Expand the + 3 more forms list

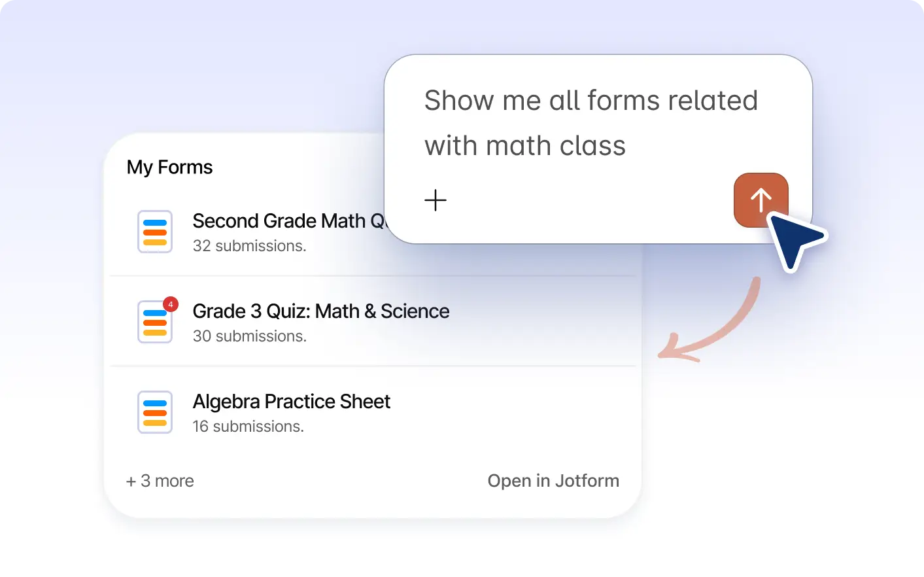click(x=160, y=481)
